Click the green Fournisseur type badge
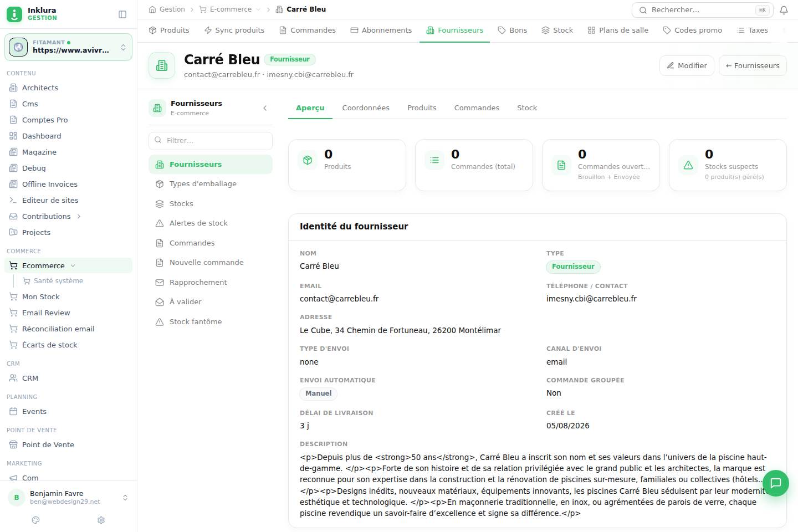 tap(573, 267)
